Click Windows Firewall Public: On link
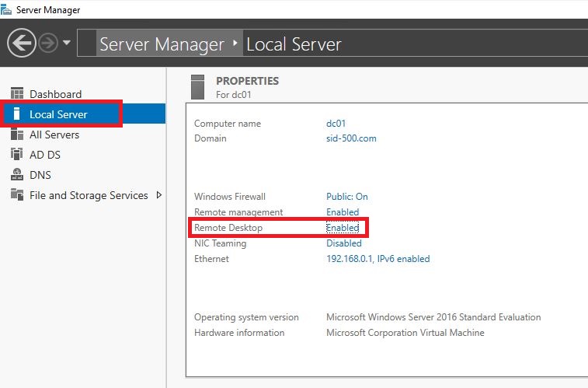588x388 pixels. [x=346, y=197]
